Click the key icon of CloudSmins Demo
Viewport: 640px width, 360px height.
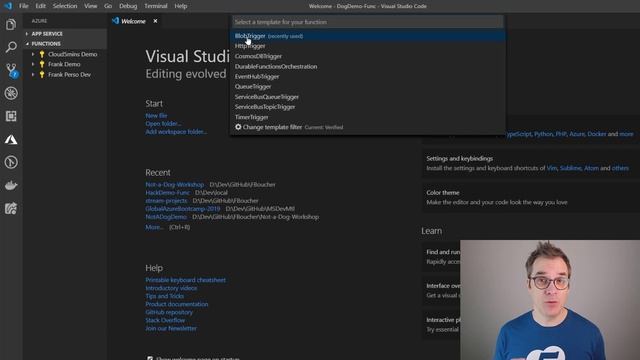pyautogui.click(x=42, y=54)
